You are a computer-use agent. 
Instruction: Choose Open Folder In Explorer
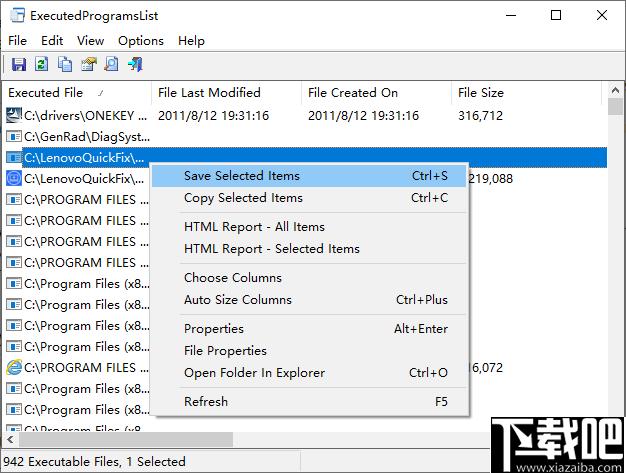click(309, 373)
